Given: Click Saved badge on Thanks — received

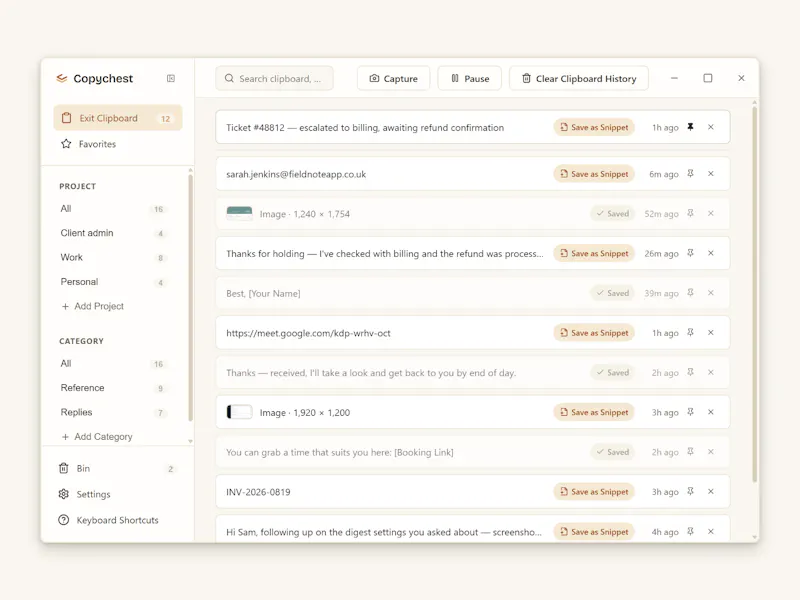Looking at the screenshot, I should coord(612,373).
